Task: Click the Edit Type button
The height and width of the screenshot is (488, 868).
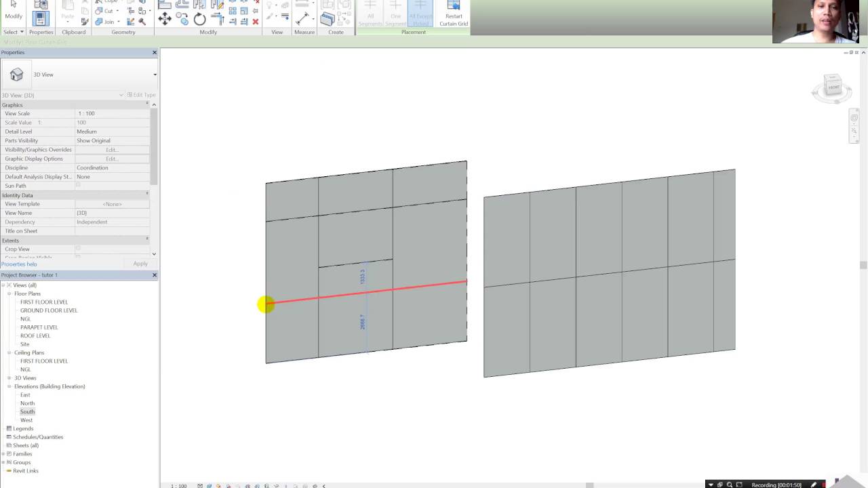Action: point(142,95)
